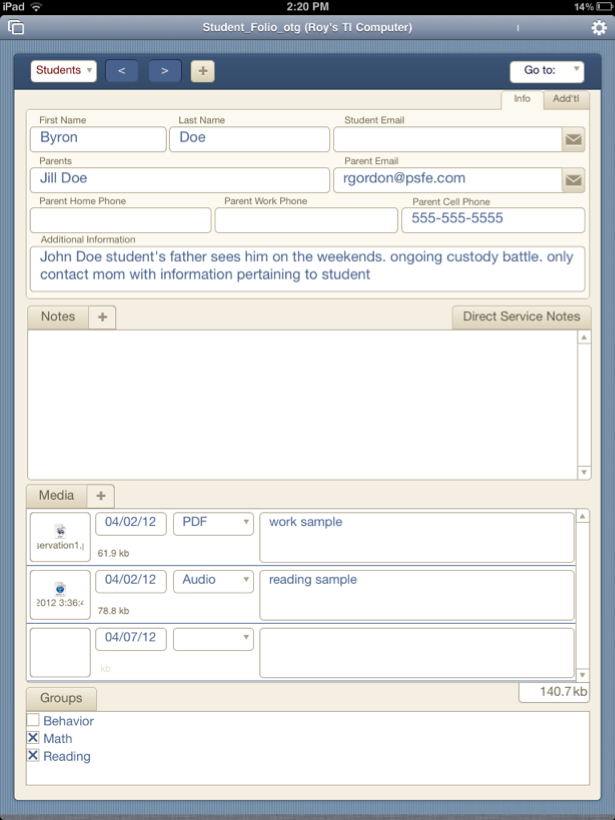This screenshot has width=615, height=820.
Task: Uncheck the Math group checkbox
Action: pyautogui.click(x=33, y=738)
